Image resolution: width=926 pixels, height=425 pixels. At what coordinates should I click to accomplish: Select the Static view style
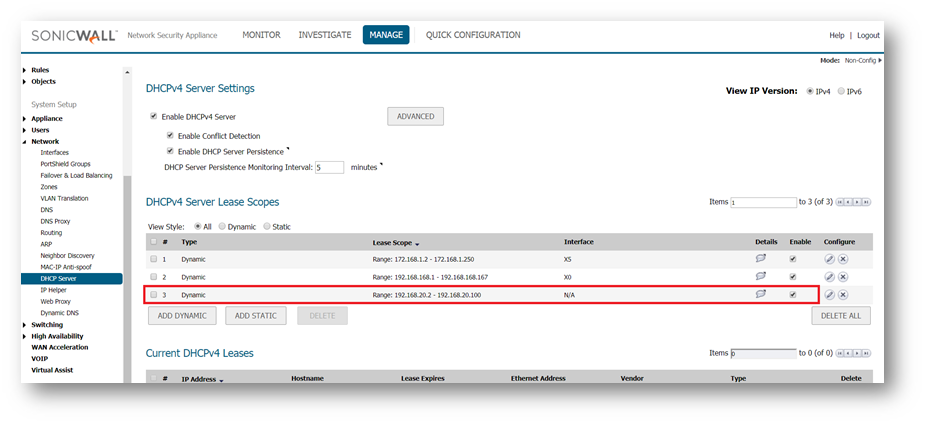coord(267,226)
